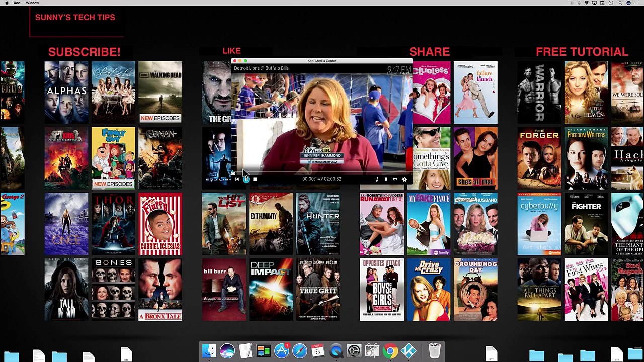Select the Deep Impact poster
The height and width of the screenshot is (362, 644).
[x=271, y=290]
